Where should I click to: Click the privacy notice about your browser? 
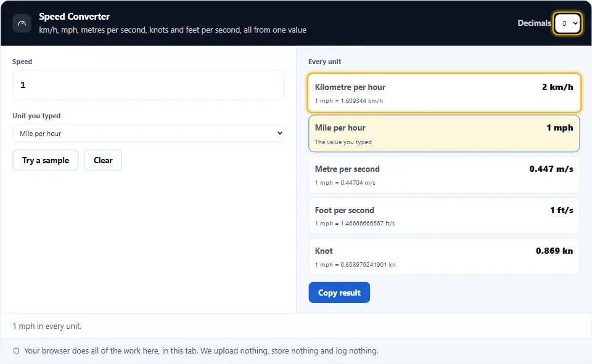201,351
